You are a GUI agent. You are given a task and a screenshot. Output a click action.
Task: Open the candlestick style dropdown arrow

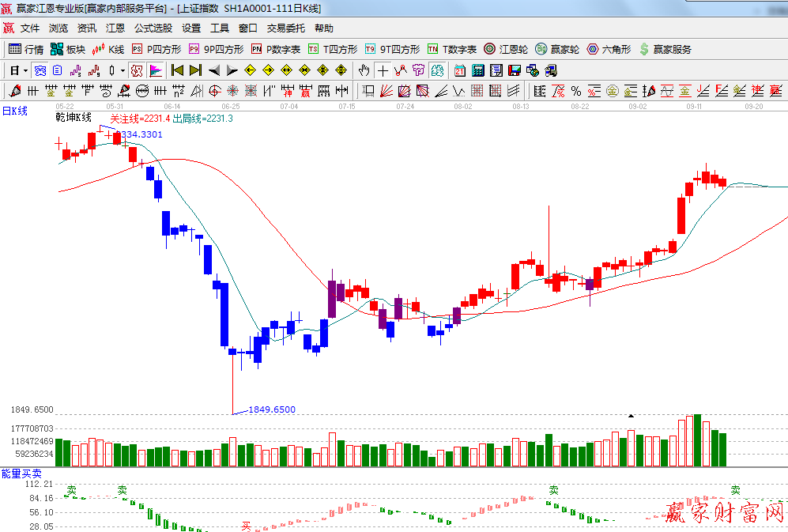coord(123,70)
